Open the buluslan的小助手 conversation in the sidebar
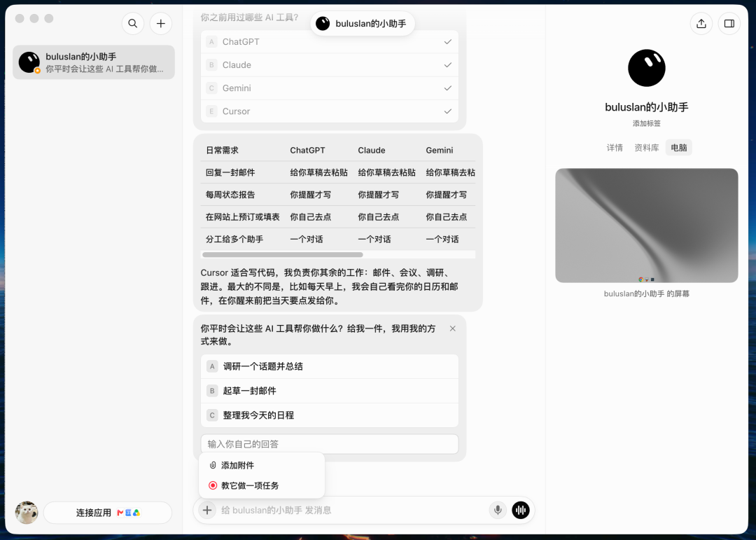756x540 pixels. [94, 62]
